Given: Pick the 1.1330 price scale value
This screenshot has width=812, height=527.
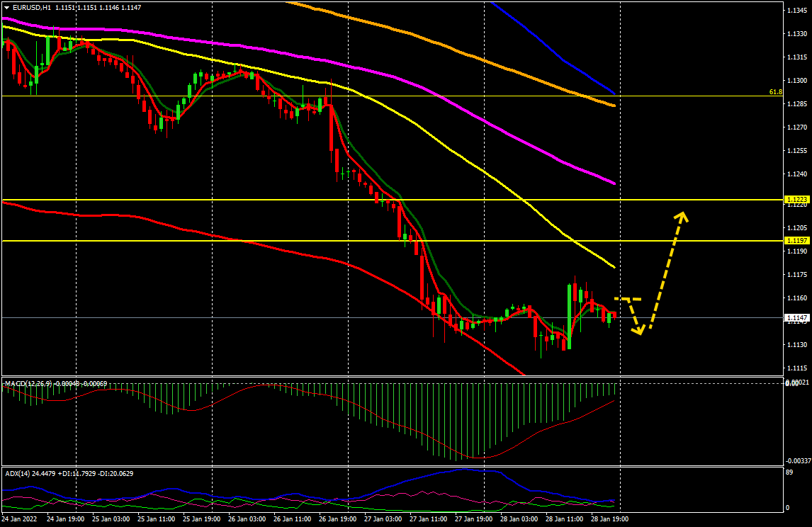Looking at the screenshot, I should 797,34.
